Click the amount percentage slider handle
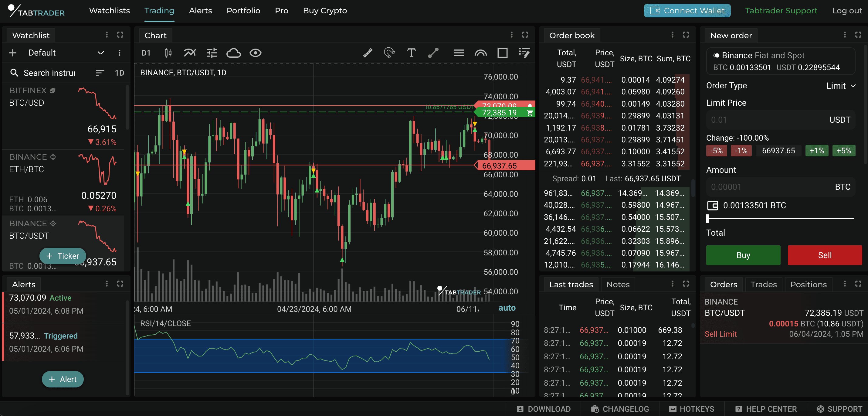The height and width of the screenshot is (416, 868). click(708, 218)
